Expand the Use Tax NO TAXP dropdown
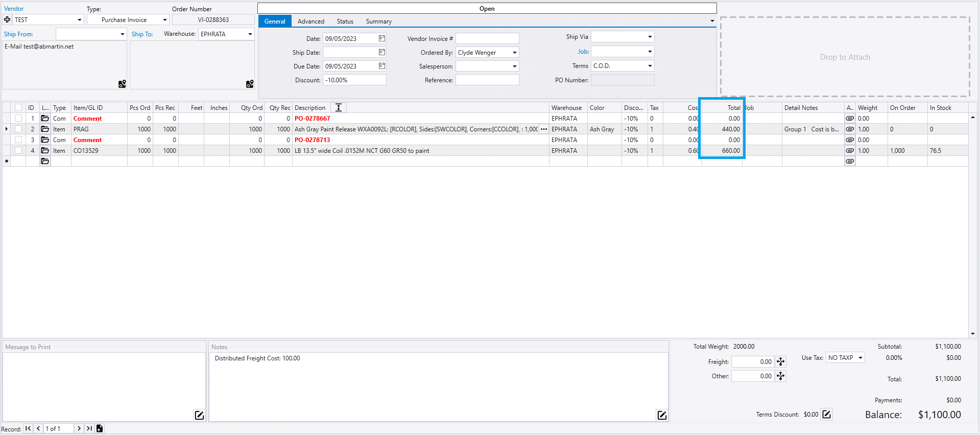 tap(861, 358)
